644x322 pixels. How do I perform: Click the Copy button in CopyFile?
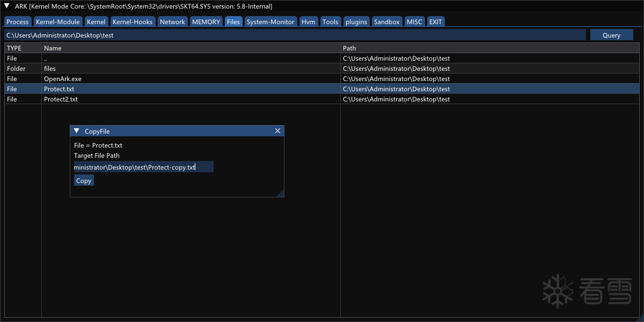[84, 180]
